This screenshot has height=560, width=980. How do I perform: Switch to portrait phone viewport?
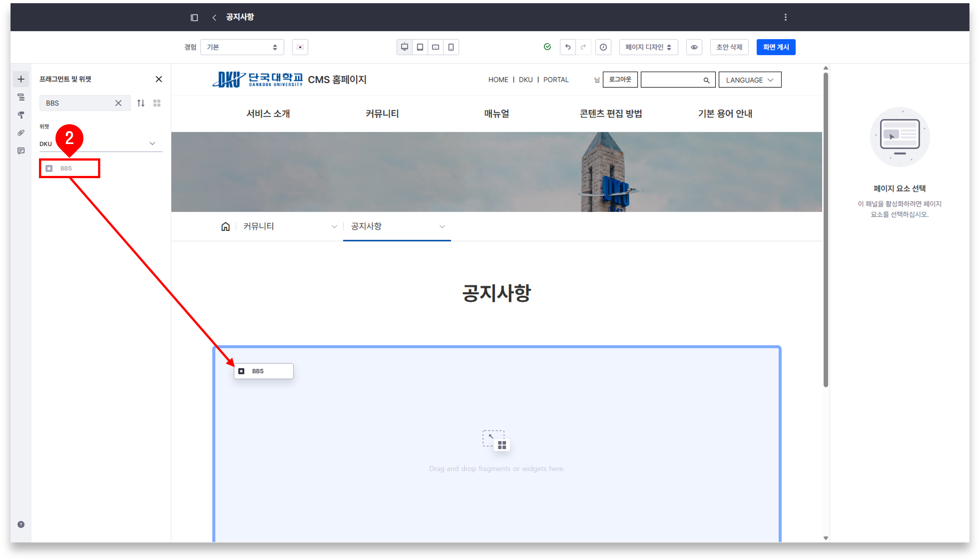[x=451, y=47]
